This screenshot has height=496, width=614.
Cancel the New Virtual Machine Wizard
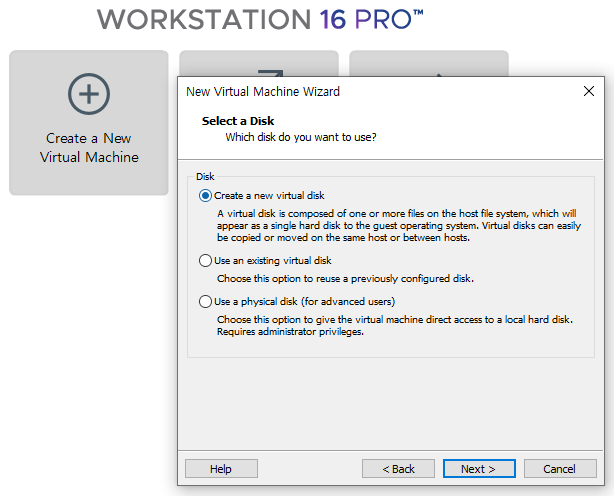pyautogui.click(x=560, y=469)
